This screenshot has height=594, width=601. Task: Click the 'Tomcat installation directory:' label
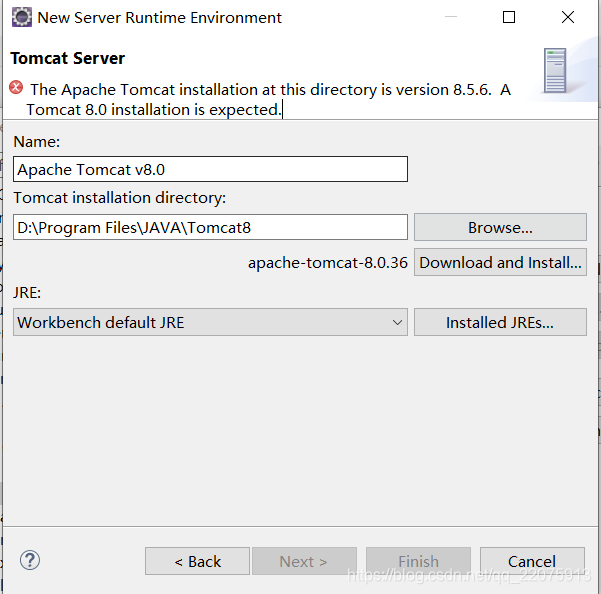point(120,198)
